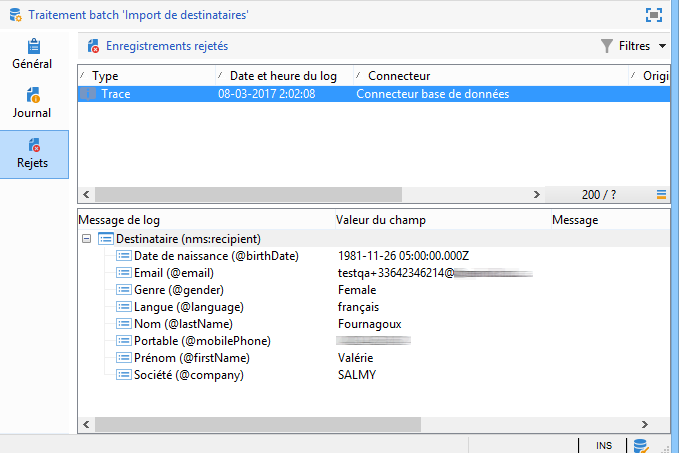Open the Journal section icon
This screenshot has width=686, height=453.
pos(33,95)
